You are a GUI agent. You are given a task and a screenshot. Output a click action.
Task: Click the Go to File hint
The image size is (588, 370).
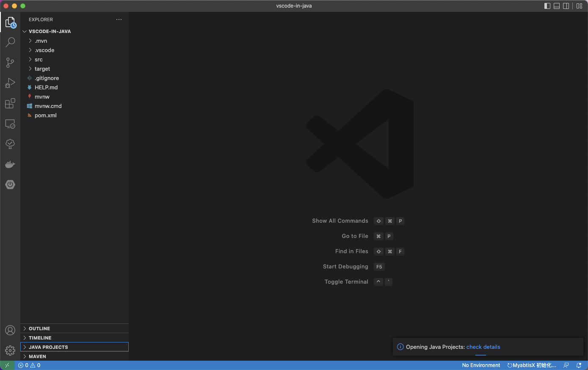pyautogui.click(x=355, y=236)
